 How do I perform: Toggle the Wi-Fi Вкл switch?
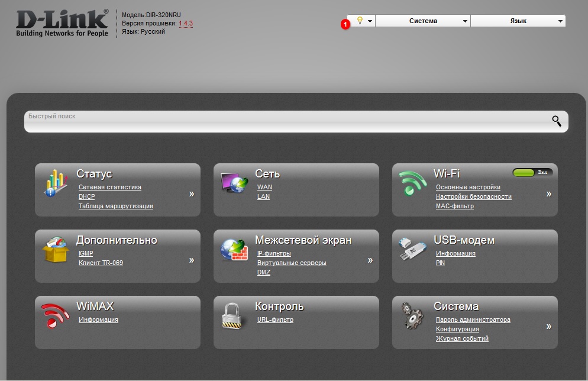point(532,173)
